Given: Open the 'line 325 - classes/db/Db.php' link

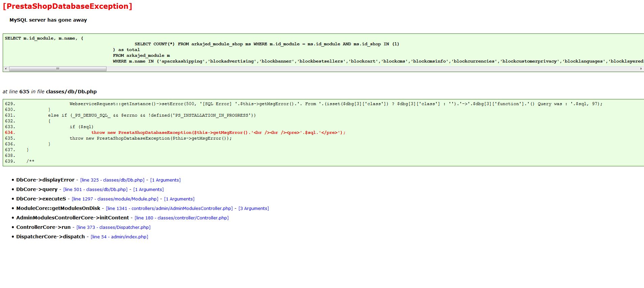Looking at the screenshot, I should coord(112,180).
